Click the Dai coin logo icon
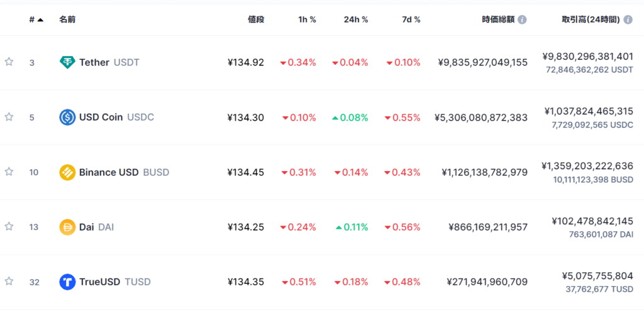 67,227
